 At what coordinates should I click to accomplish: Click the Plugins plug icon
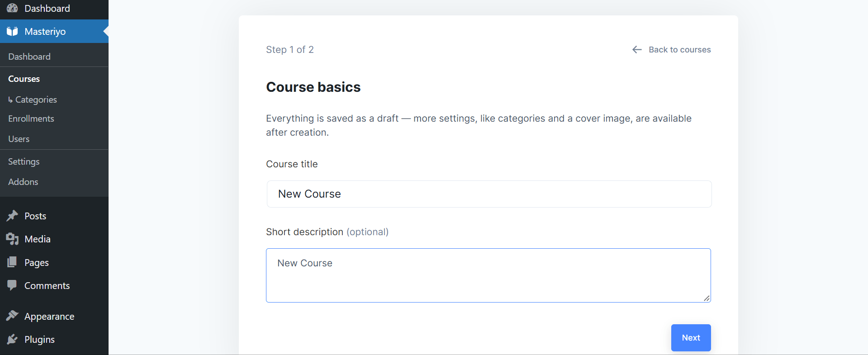[x=12, y=339]
